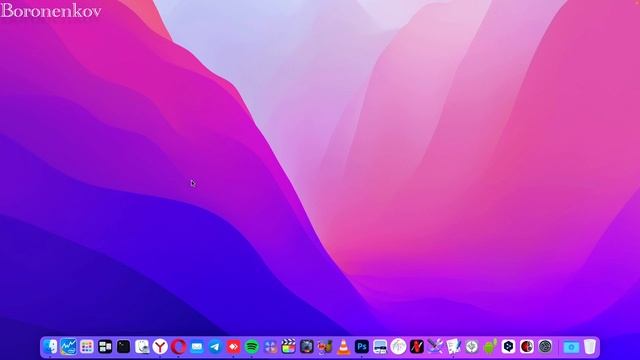Launch the blue graph Intel Power Gadget icon
Viewport: 640px width, 360px height.
tap(69, 347)
